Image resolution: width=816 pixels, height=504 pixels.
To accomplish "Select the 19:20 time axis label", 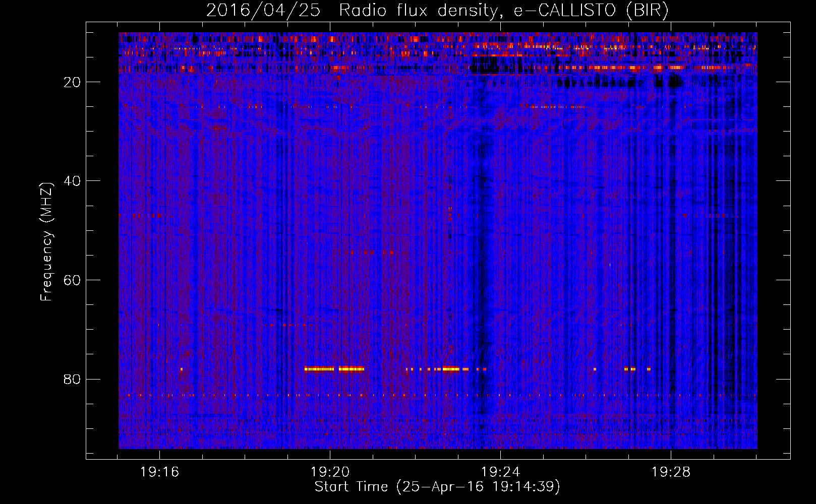I will (330, 472).
